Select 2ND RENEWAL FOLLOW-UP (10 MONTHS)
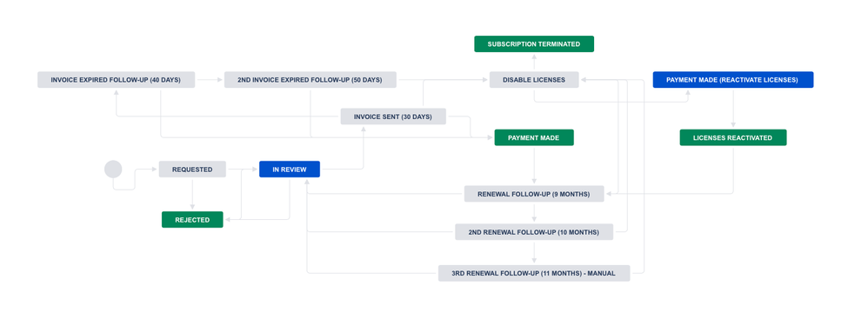The image size is (868, 326). click(534, 232)
